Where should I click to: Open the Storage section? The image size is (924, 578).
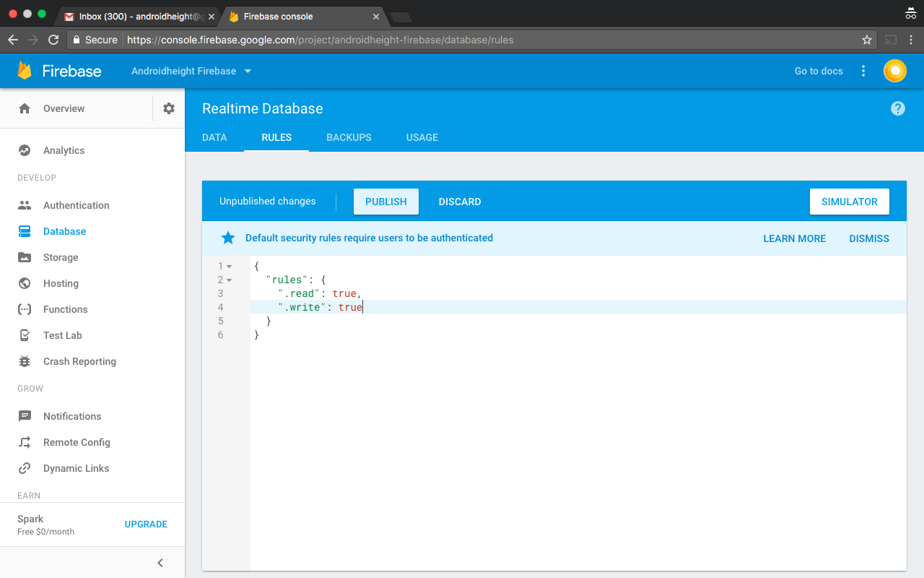tap(61, 257)
